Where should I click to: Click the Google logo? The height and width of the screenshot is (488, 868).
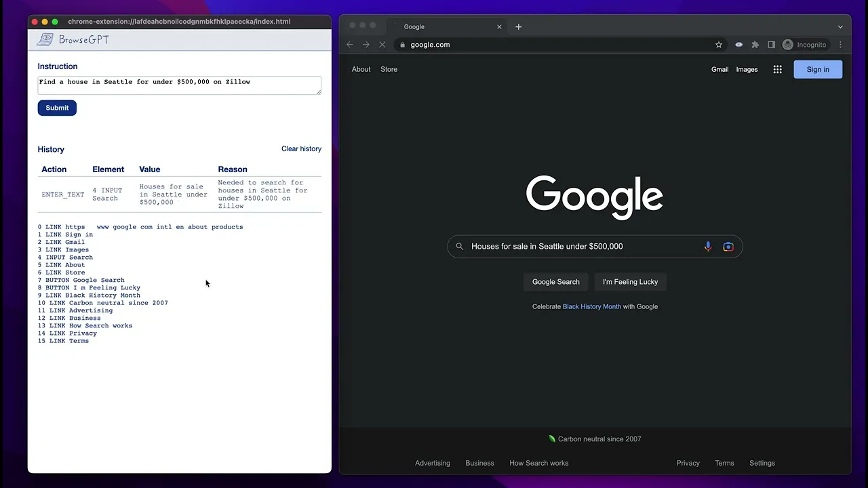595,198
